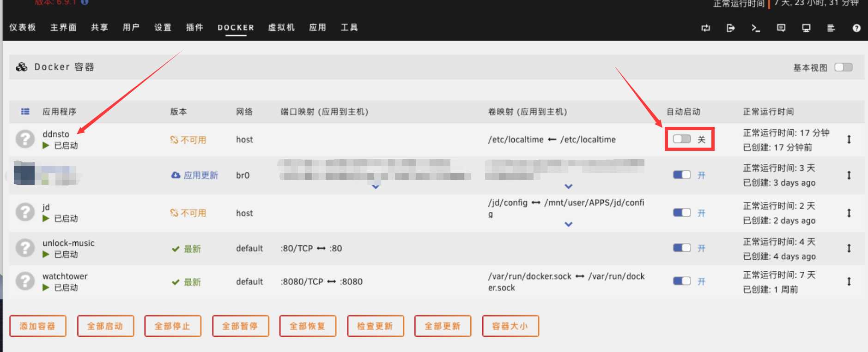Image resolution: width=868 pixels, height=352 pixels.
Task: Click the reorder arrow icon on ddnsto row
Action: pos(849,139)
